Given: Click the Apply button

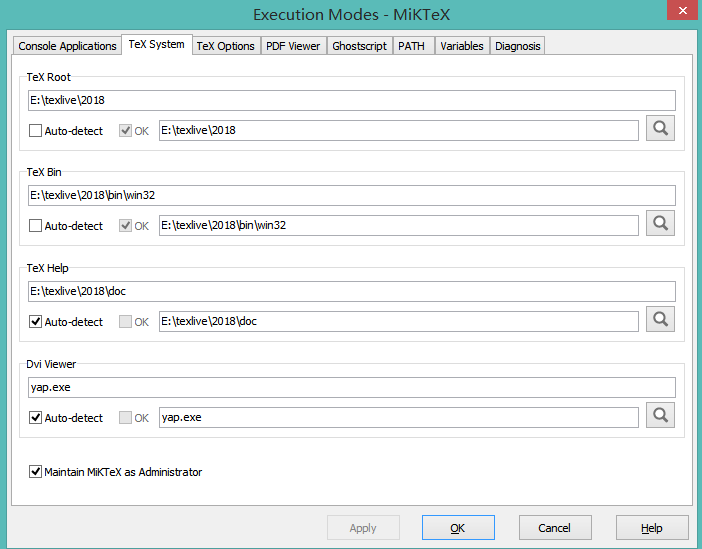Looking at the screenshot, I should (x=363, y=528).
